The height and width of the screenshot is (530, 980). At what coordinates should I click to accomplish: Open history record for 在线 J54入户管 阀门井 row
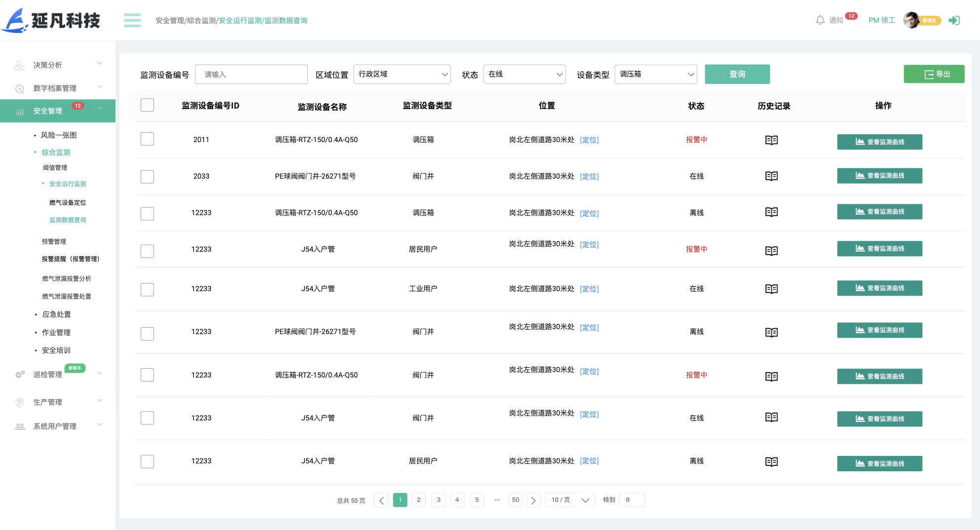772,417
